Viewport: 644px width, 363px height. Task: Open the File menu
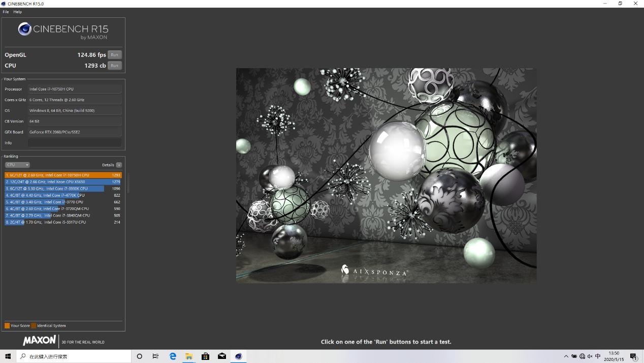tap(6, 12)
